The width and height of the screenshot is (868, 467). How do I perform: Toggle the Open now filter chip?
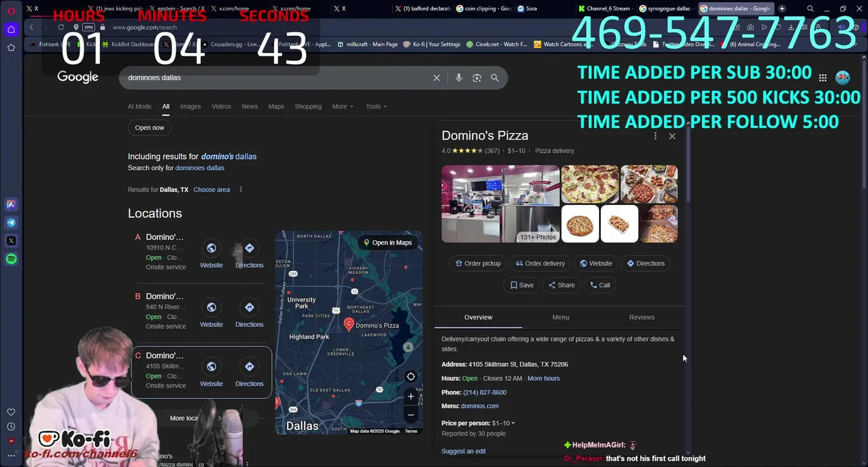coord(150,128)
